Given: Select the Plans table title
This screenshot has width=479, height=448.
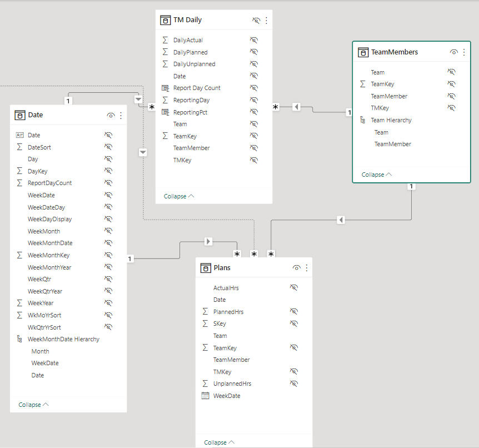Looking at the screenshot, I should click(222, 268).
